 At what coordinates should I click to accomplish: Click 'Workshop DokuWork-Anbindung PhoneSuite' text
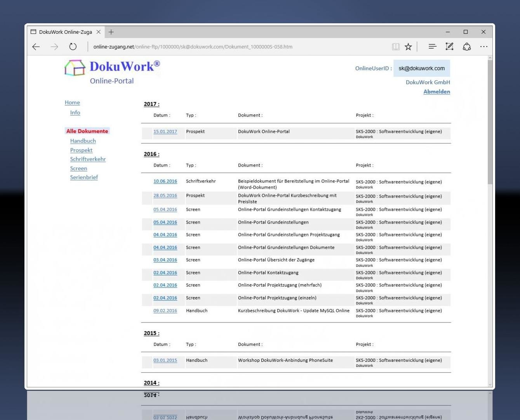click(x=285, y=361)
